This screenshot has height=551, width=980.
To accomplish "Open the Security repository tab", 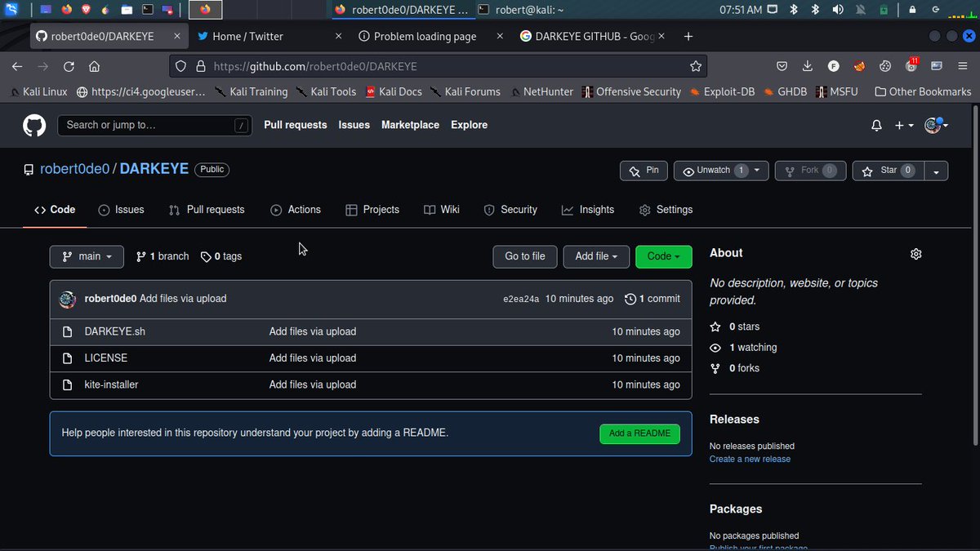I will tap(510, 210).
